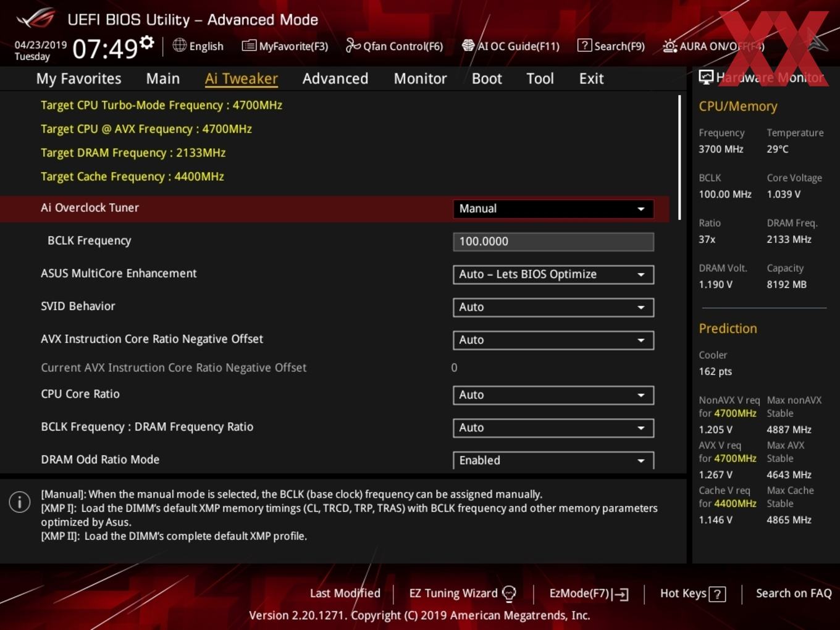Click the 1.039 V core voltage value

coord(783,194)
